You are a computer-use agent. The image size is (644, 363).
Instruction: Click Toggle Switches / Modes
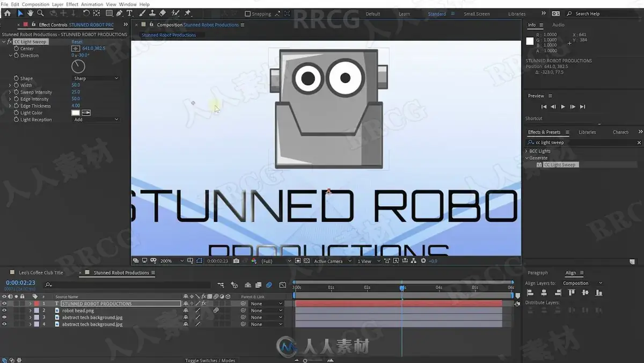pos(210,360)
